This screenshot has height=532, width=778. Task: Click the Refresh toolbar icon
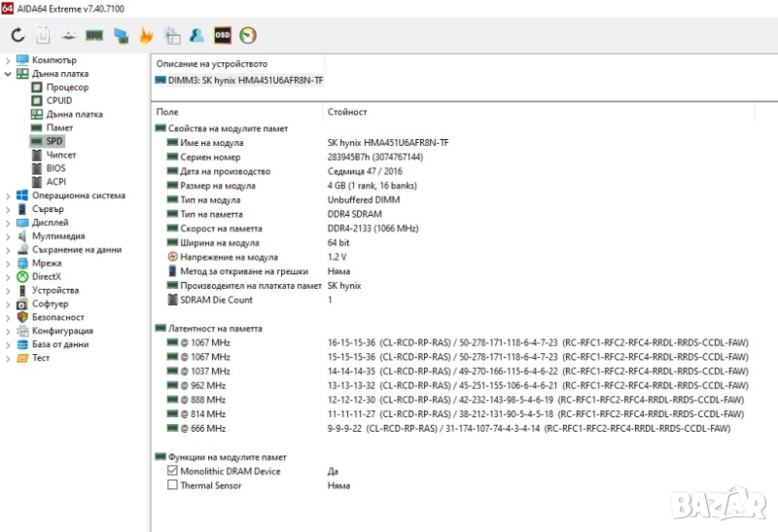[x=18, y=36]
